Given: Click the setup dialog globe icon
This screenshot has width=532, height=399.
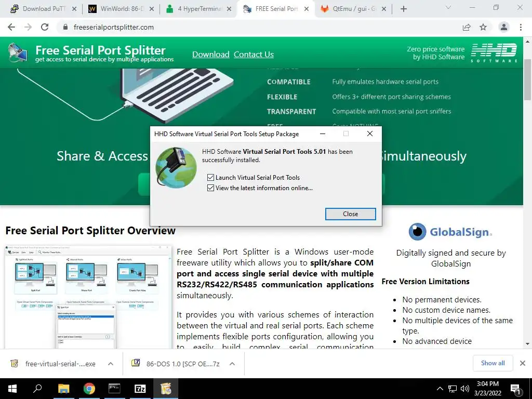Looking at the screenshot, I should (x=176, y=168).
